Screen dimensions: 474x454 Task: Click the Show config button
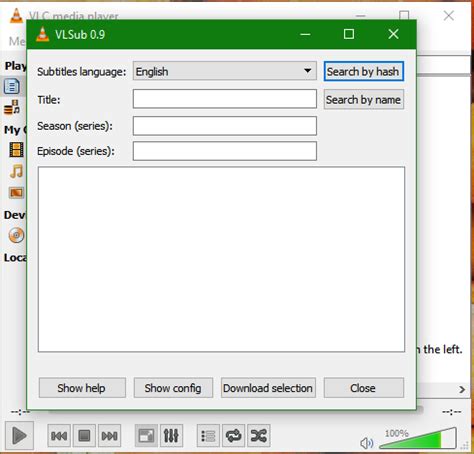173,388
